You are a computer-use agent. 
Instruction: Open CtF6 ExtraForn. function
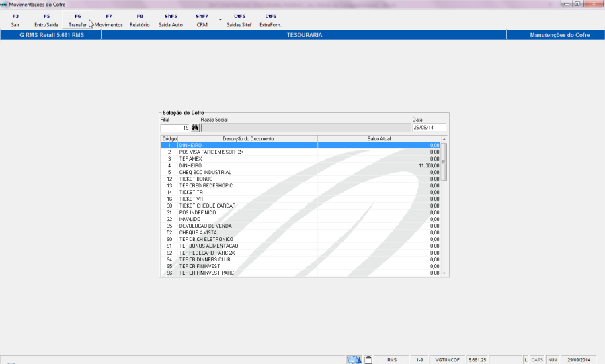point(270,20)
